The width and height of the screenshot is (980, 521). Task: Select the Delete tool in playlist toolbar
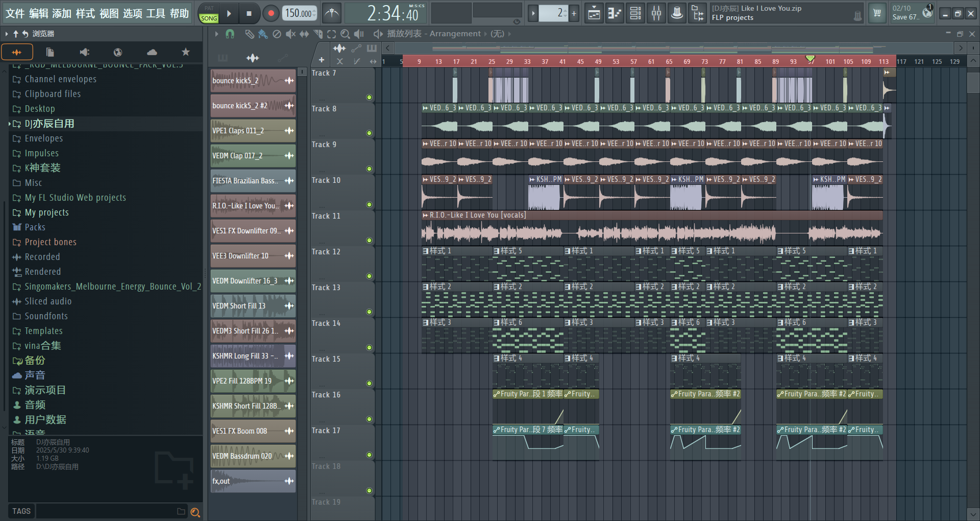[x=277, y=34]
